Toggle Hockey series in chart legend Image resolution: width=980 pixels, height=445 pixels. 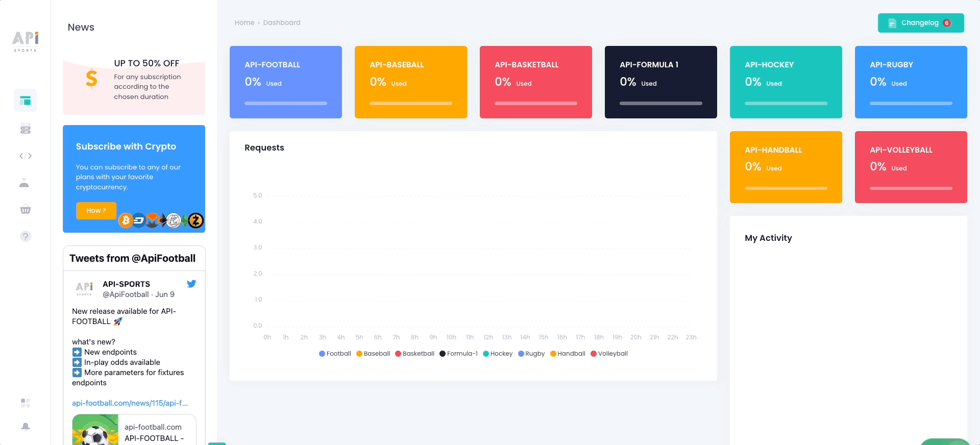(x=498, y=354)
